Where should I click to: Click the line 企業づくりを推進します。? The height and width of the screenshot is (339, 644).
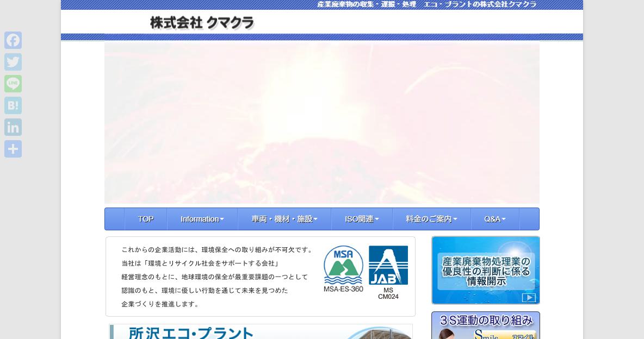[160, 304]
